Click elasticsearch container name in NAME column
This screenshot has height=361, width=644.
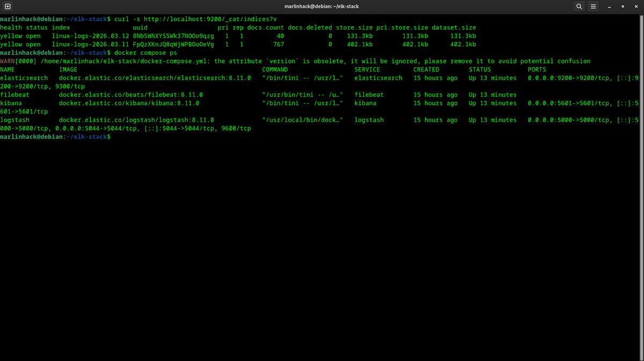[24, 78]
